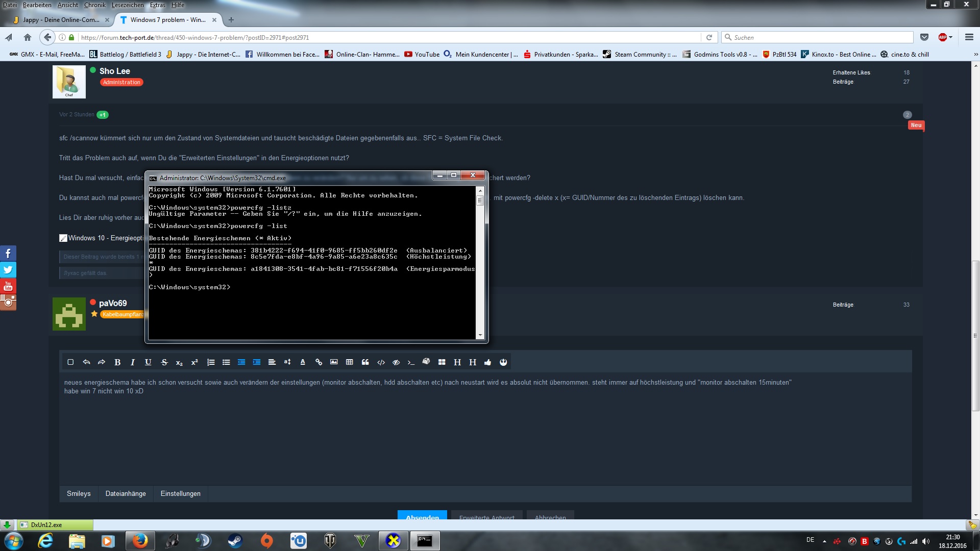This screenshot has width=980, height=551.
Task: Toggle strikethrough formatting
Action: [164, 362]
